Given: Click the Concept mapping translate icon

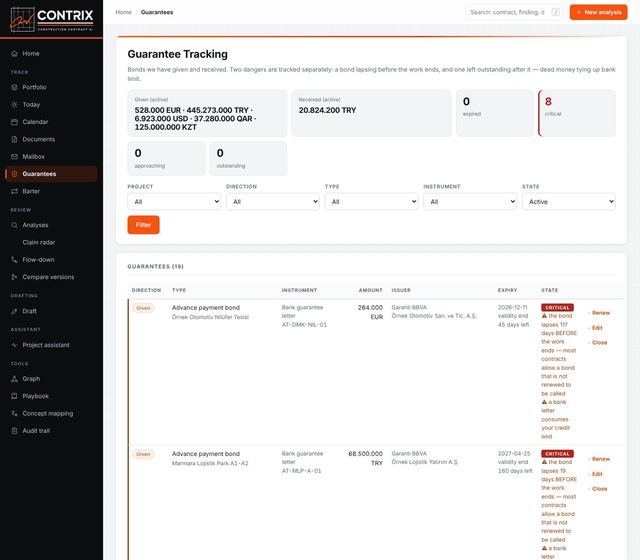Looking at the screenshot, I should click(x=14, y=414).
